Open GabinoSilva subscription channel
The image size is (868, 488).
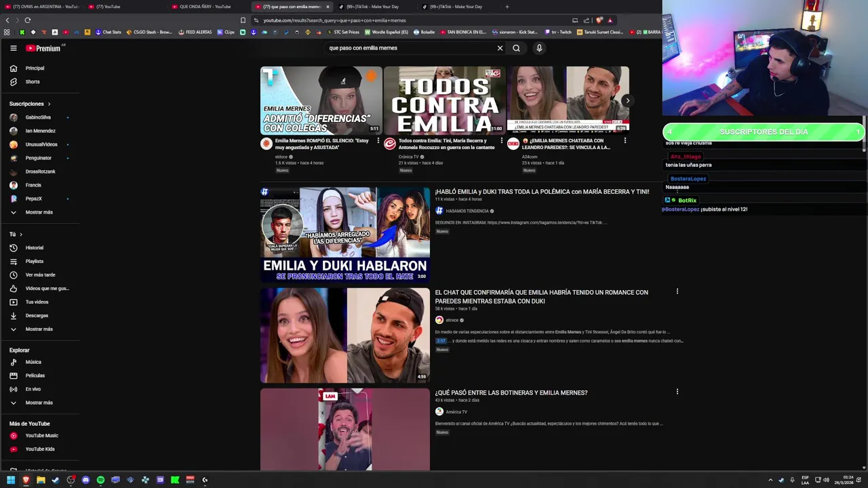pyautogui.click(x=39, y=117)
